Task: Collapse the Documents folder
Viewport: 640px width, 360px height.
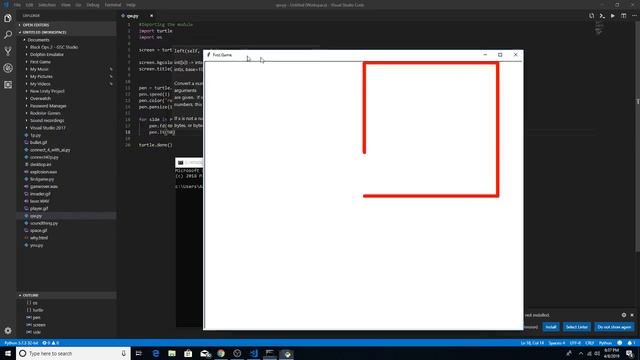Action: pos(67,40)
